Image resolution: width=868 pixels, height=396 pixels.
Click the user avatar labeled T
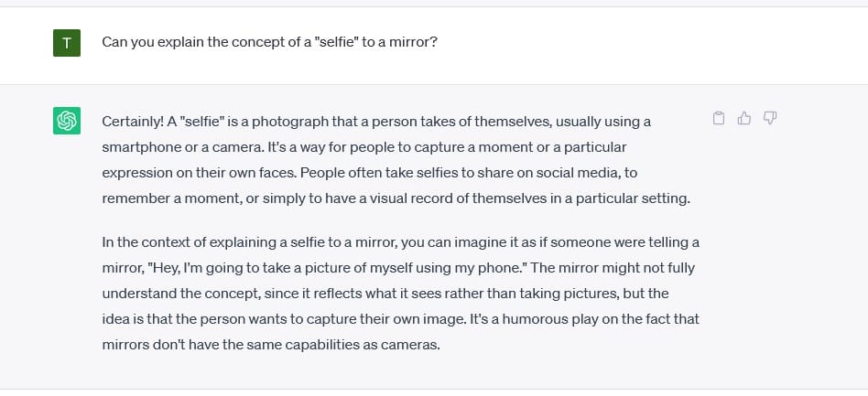click(67, 43)
